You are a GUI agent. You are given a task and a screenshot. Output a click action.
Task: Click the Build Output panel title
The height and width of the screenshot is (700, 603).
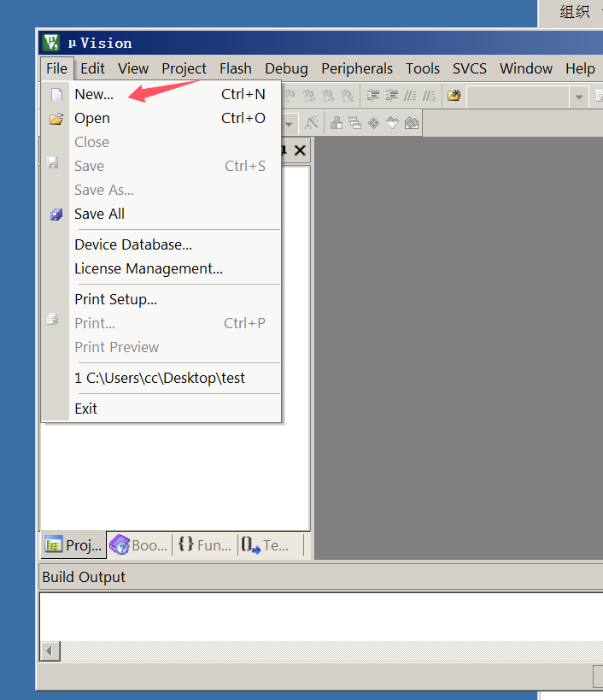coord(84,577)
